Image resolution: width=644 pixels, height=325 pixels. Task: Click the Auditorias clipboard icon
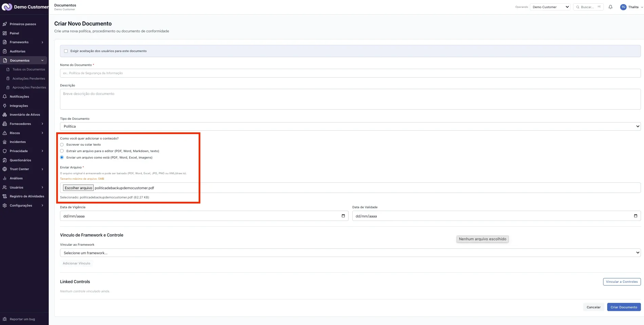pos(5,51)
